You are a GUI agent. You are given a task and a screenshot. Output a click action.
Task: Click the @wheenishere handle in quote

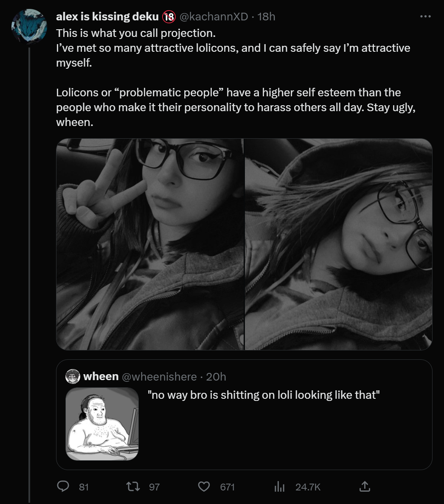[x=159, y=376]
